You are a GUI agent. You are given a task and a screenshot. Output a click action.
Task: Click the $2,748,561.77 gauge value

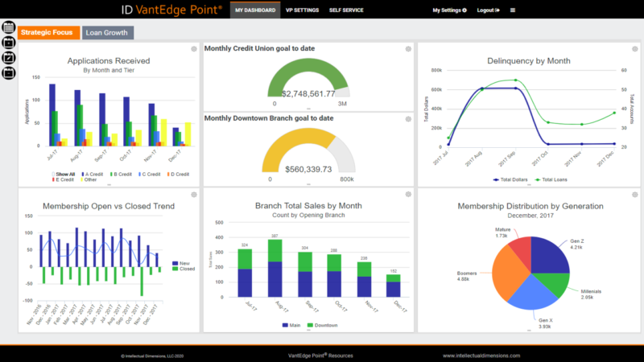308,93
